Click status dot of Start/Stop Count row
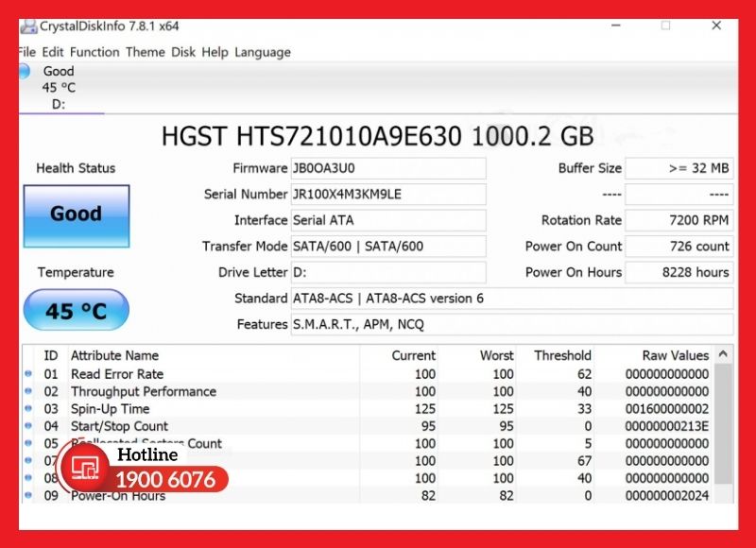Image resolution: width=756 pixels, height=548 pixels. (x=28, y=425)
